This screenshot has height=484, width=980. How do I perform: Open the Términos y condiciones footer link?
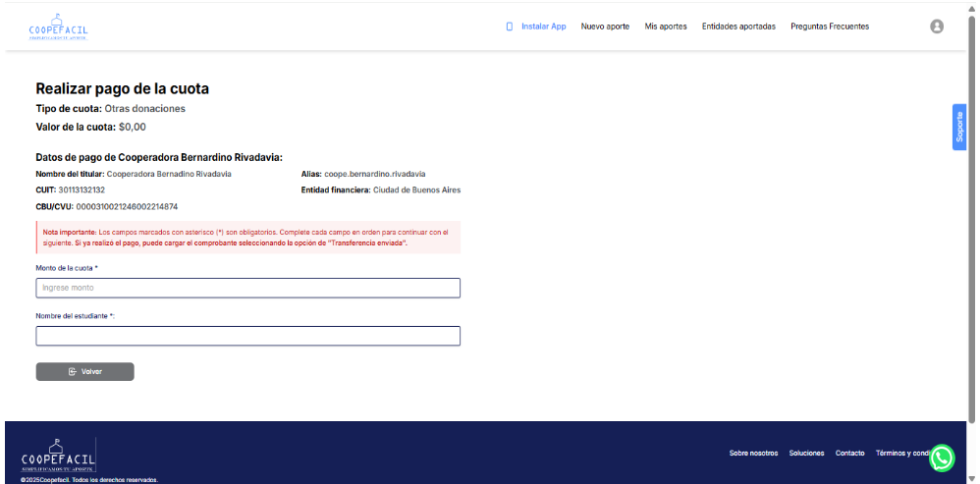900,453
